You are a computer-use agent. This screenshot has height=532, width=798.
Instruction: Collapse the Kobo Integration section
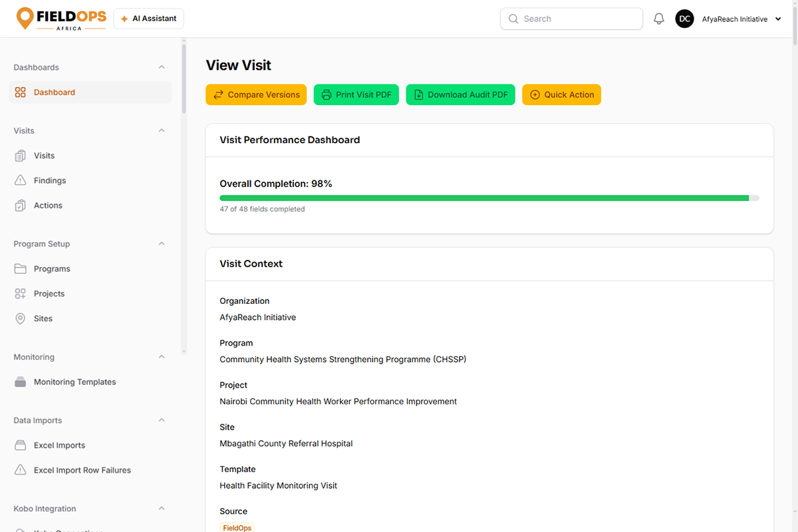(x=162, y=508)
